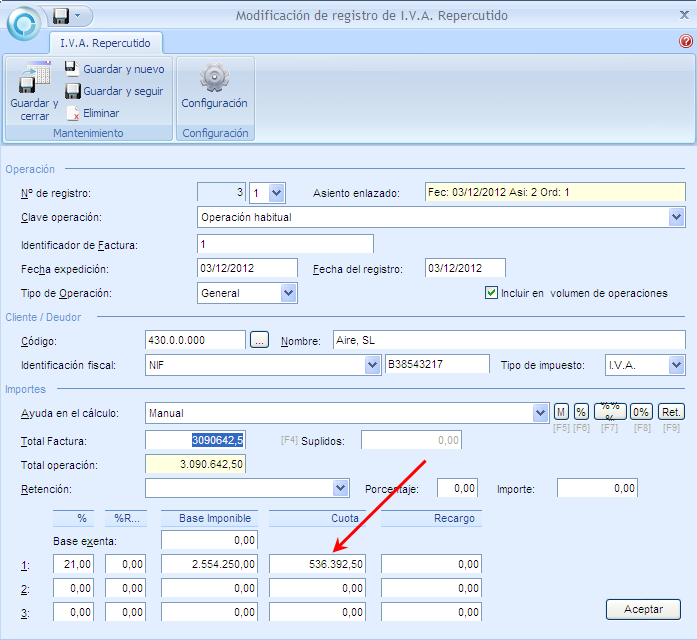
Task: Click the client code lookup ellipsis button
Action: (x=260, y=341)
